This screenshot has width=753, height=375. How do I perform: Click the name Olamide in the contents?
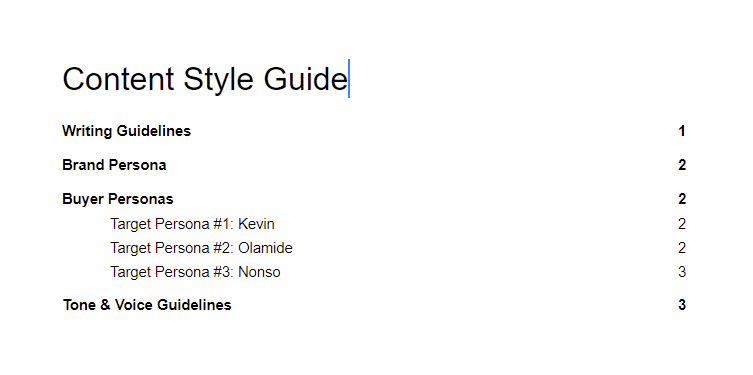point(265,248)
